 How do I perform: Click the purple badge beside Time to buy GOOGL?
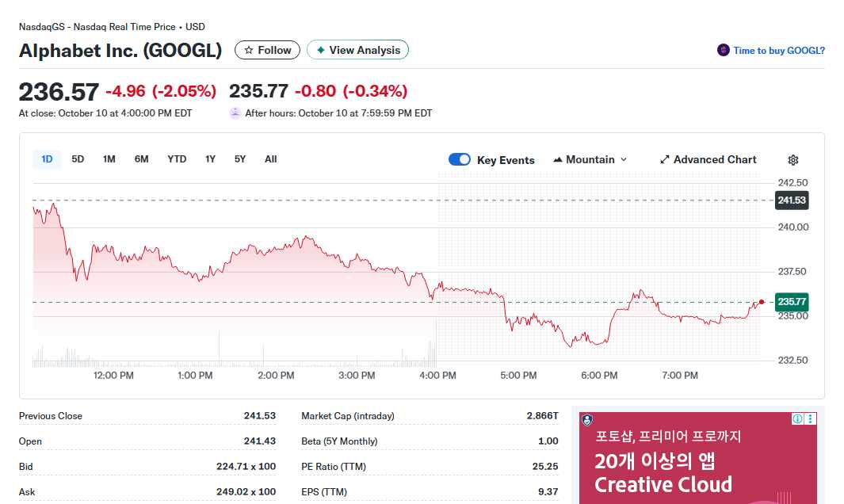coord(722,49)
